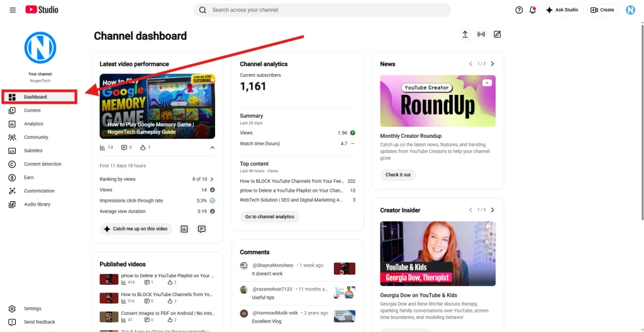Screen dimensions: 644x332
Task: Click the Check it out button
Action: [398, 175]
